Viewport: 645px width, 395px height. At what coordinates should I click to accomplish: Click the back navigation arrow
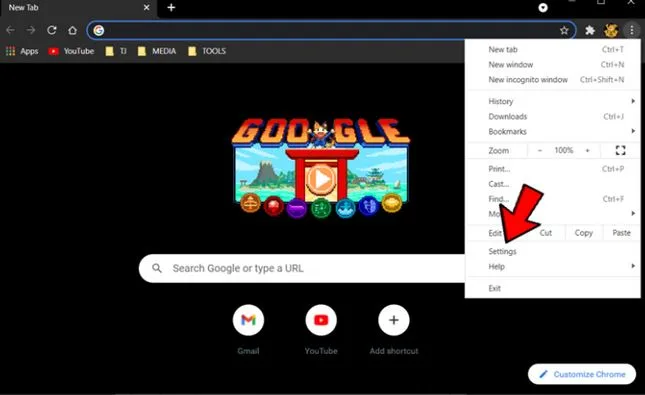pos(10,30)
